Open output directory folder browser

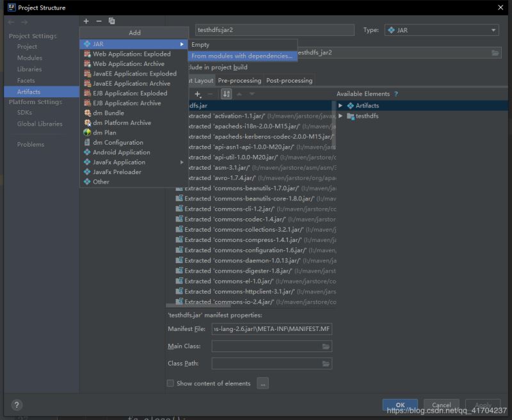click(x=496, y=52)
